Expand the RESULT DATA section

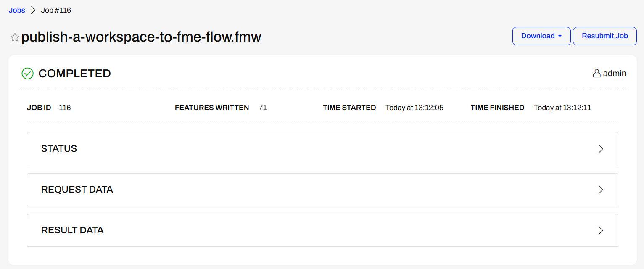click(x=322, y=230)
